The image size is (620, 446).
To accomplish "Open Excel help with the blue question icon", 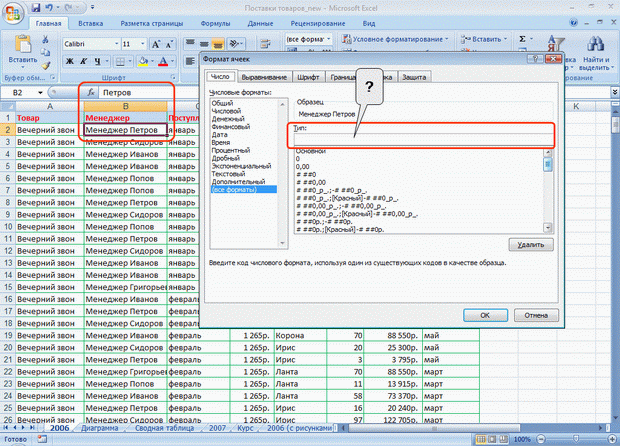I will (x=574, y=23).
